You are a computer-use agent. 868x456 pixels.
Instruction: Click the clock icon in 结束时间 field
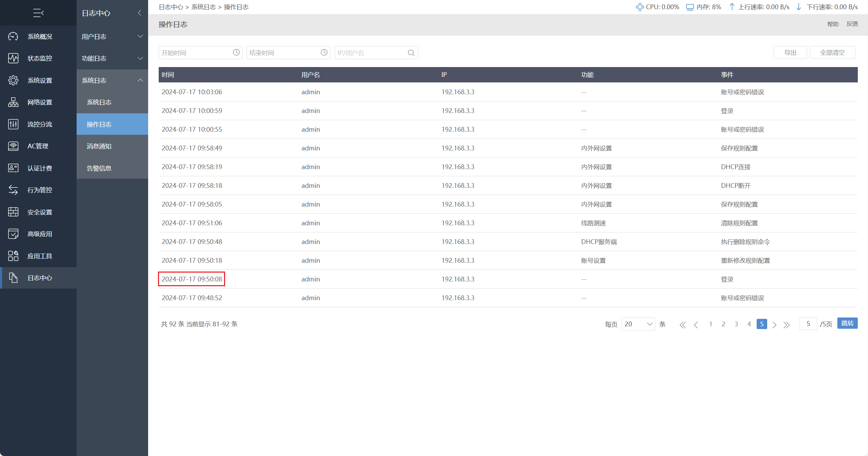pos(324,52)
